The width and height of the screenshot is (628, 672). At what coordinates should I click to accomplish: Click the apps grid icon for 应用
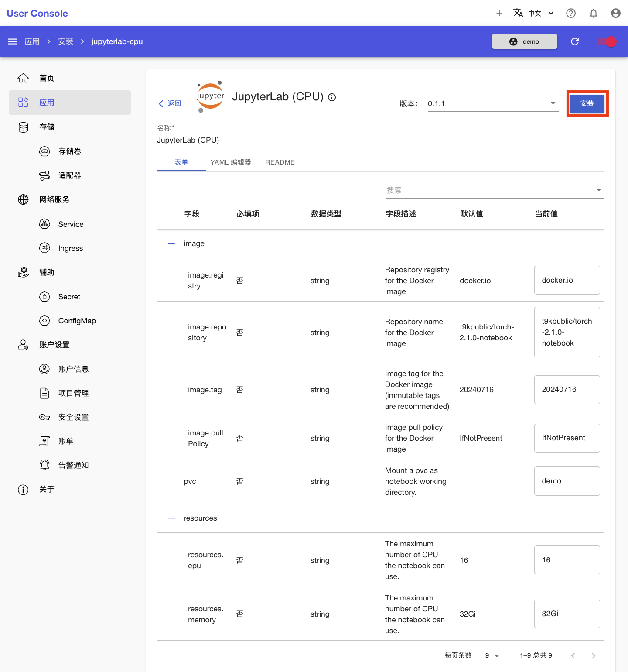click(x=23, y=103)
